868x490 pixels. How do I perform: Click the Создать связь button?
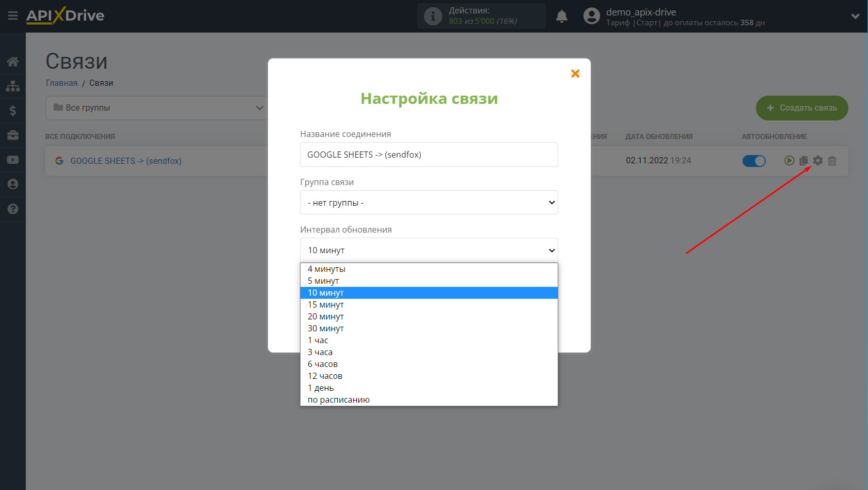click(802, 108)
